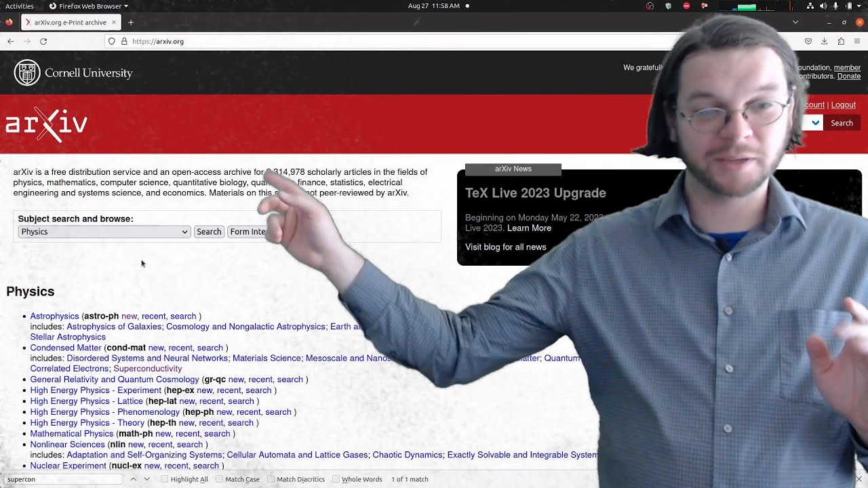
Task: Open the List all tabs chevron
Action: click(795, 22)
